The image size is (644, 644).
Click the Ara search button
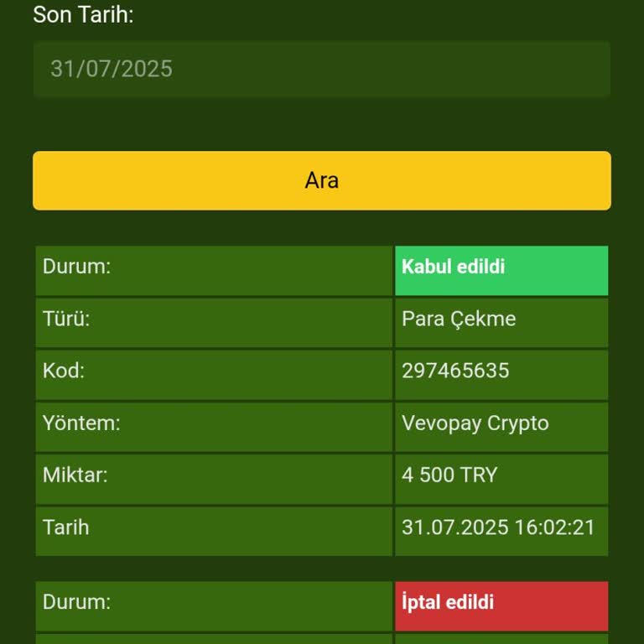point(322,180)
